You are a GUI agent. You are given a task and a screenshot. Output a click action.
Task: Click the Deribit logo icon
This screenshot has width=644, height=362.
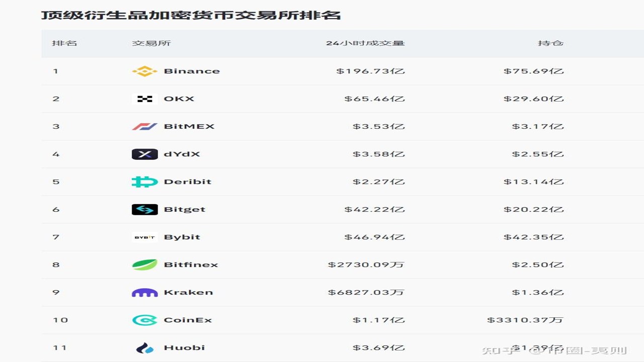144,182
